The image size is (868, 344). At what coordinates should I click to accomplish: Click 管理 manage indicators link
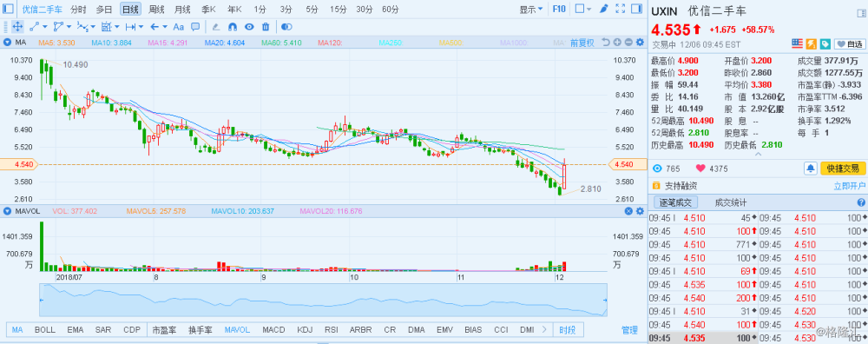pyautogui.click(x=629, y=330)
